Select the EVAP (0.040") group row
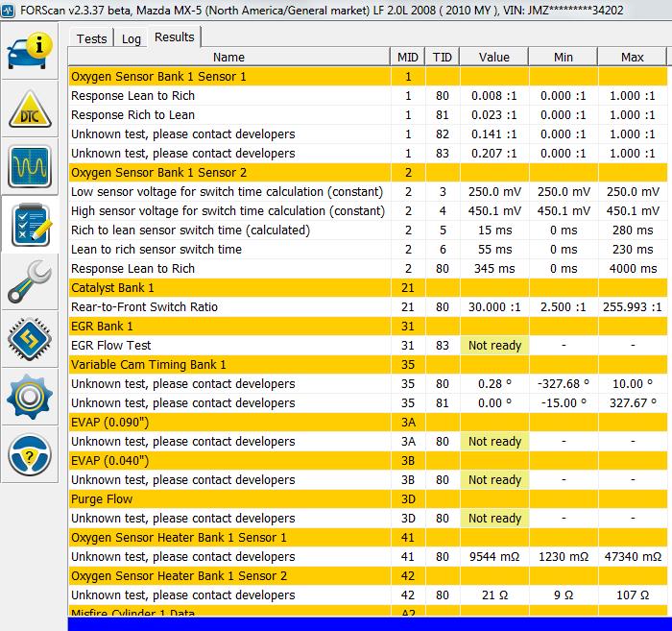 pos(368,461)
